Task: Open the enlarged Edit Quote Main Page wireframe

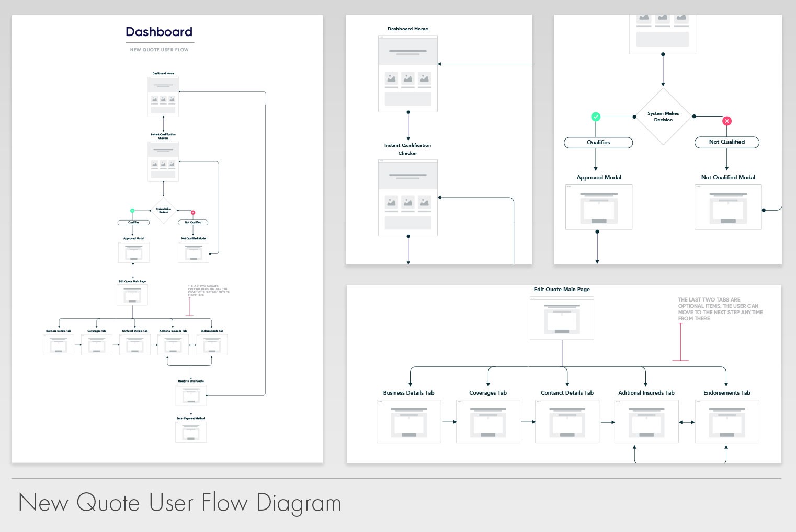Action: [x=562, y=318]
